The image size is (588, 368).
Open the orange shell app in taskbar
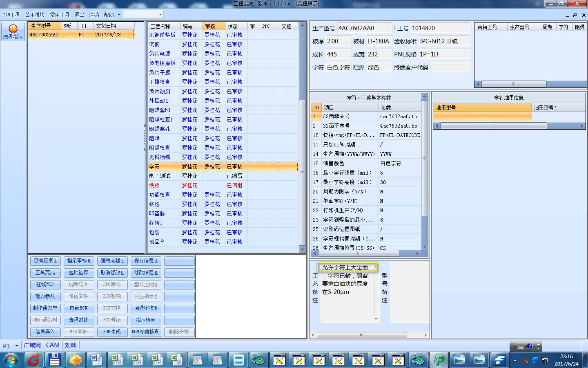[x=75, y=360]
